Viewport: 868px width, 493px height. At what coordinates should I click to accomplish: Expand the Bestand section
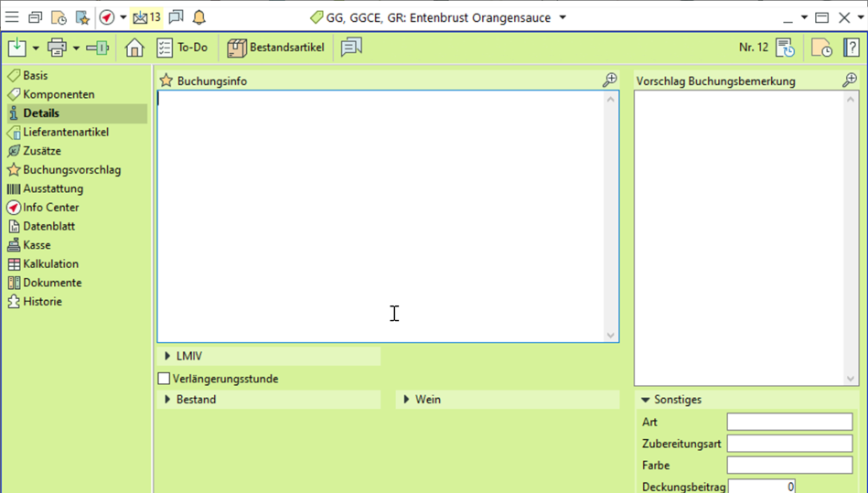point(168,400)
